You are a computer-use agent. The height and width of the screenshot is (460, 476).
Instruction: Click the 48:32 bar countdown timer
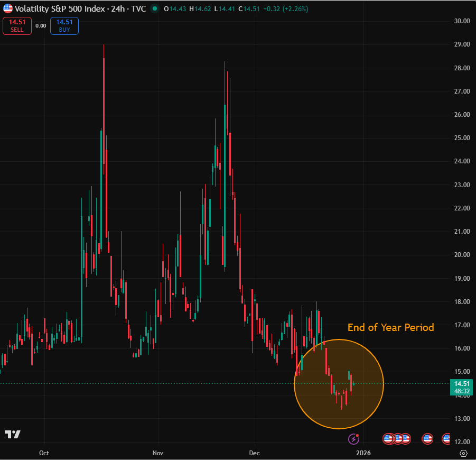(x=462, y=391)
